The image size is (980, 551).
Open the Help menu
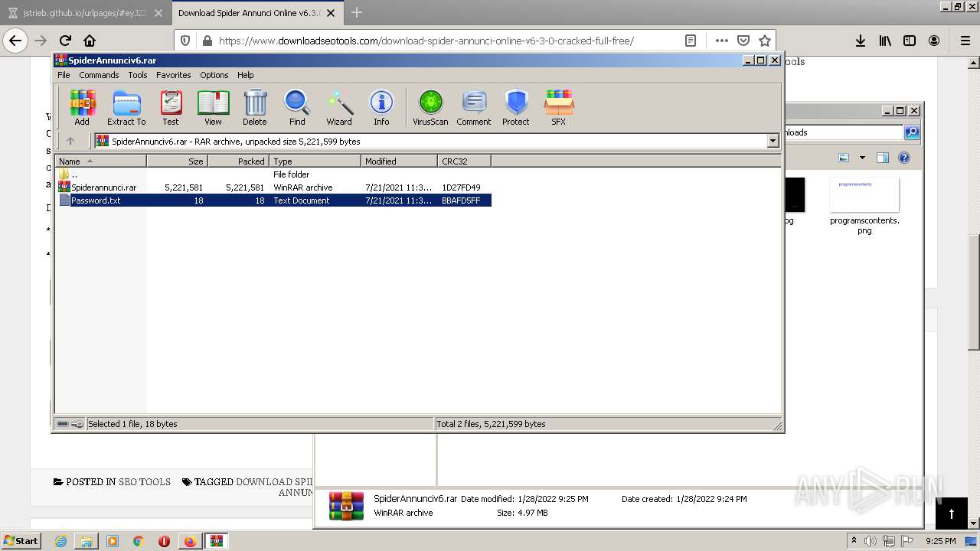click(x=245, y=75)
